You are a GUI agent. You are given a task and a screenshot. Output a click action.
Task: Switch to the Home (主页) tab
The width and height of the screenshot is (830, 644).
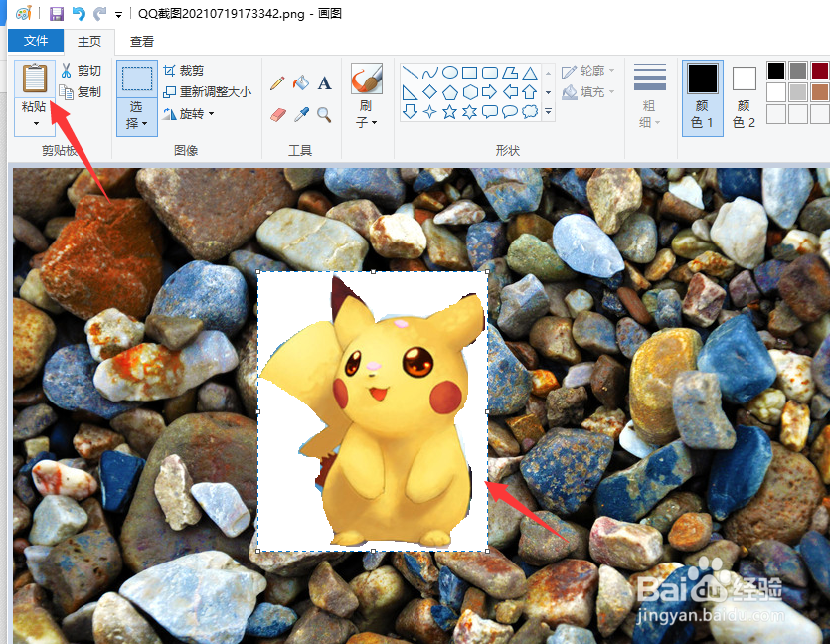(x=88, y=42)
